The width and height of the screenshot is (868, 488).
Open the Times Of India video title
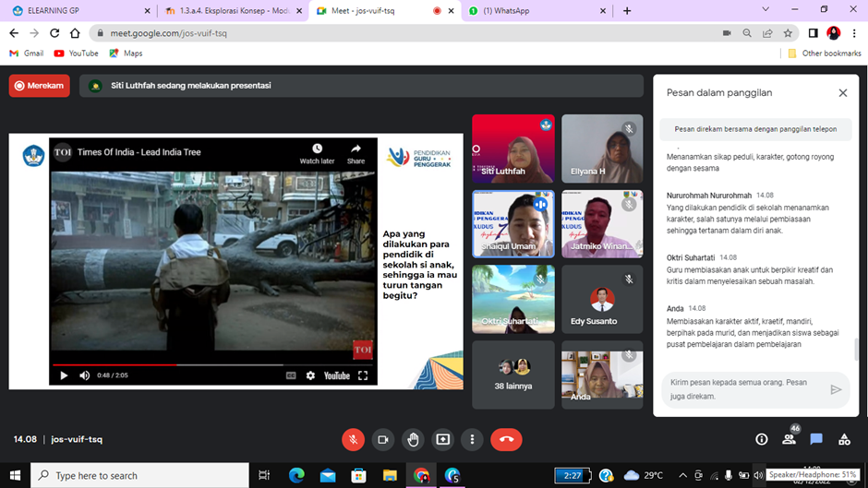pos(139,152)
